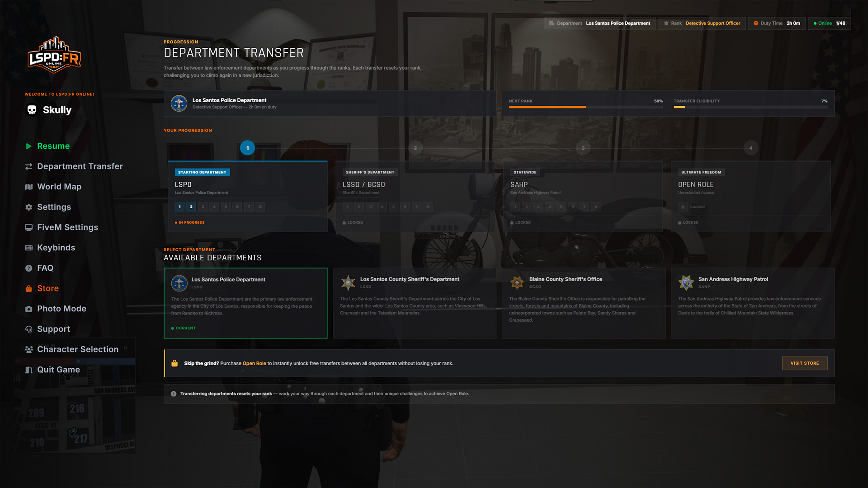Click progression step 2 circle marker
The width and height of the screenshot is (868, 488).
tap(415, 148)
